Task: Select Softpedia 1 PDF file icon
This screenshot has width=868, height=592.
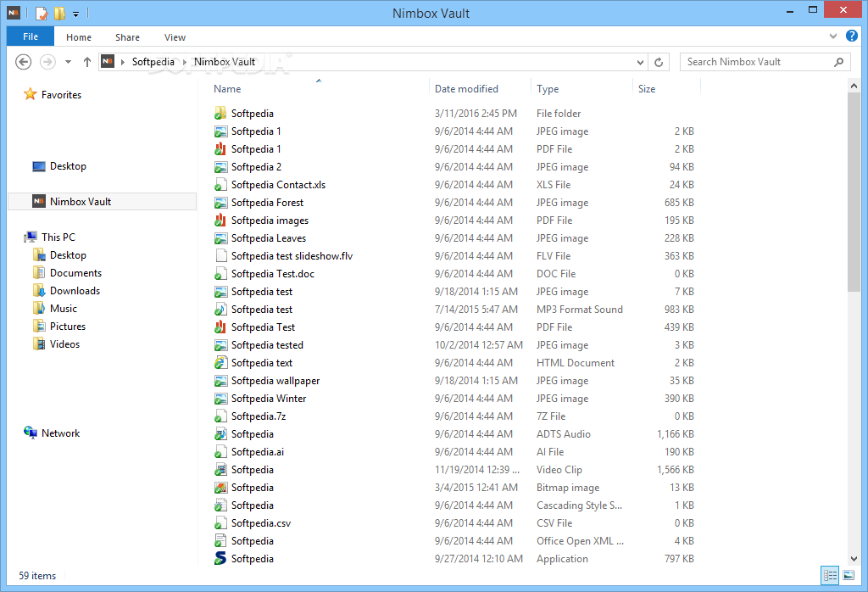Action: click(220, 149)
